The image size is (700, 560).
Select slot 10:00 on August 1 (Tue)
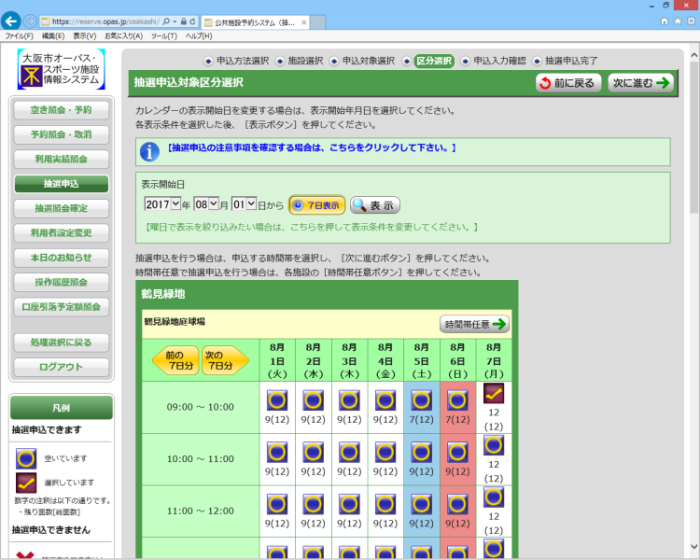277,452
